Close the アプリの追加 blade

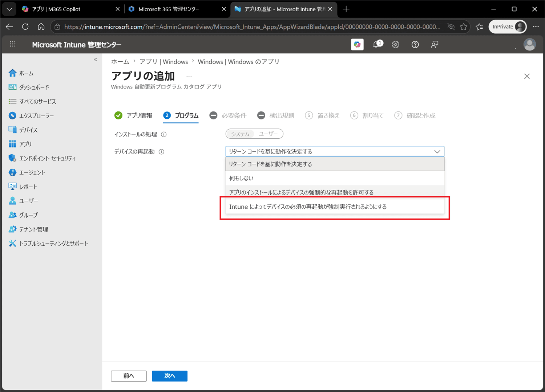tap(527, 76)
